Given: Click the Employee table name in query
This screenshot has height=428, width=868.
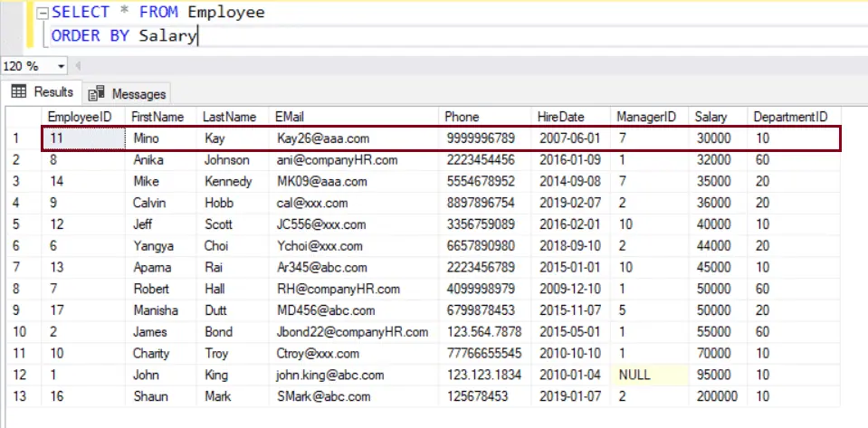Looking at the screenshot, I should (x=225, y=13).
